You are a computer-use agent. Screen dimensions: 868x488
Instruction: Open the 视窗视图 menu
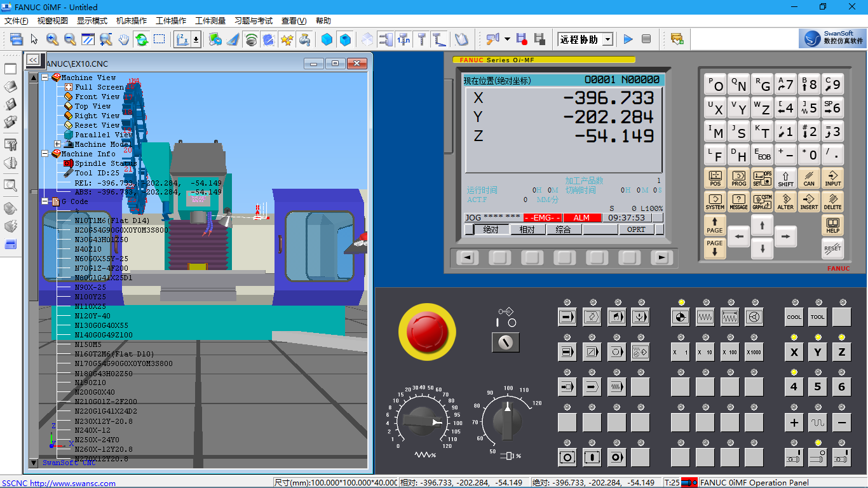(53, 21)
